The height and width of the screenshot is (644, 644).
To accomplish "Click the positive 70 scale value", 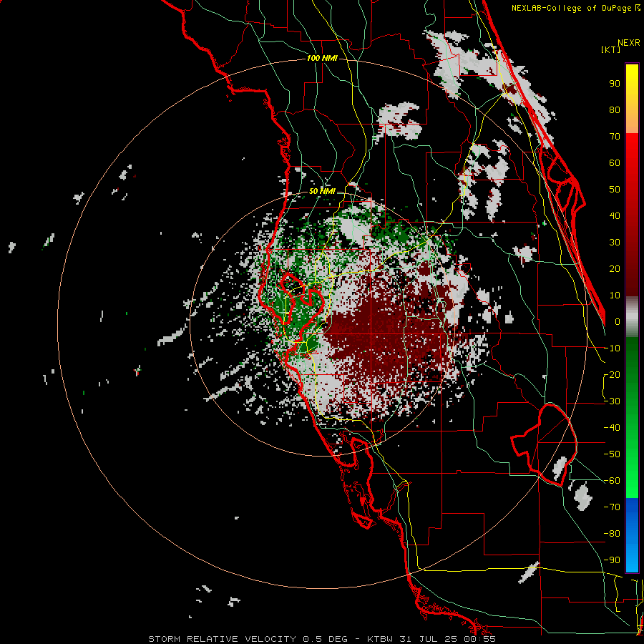I will coord(615,137).
